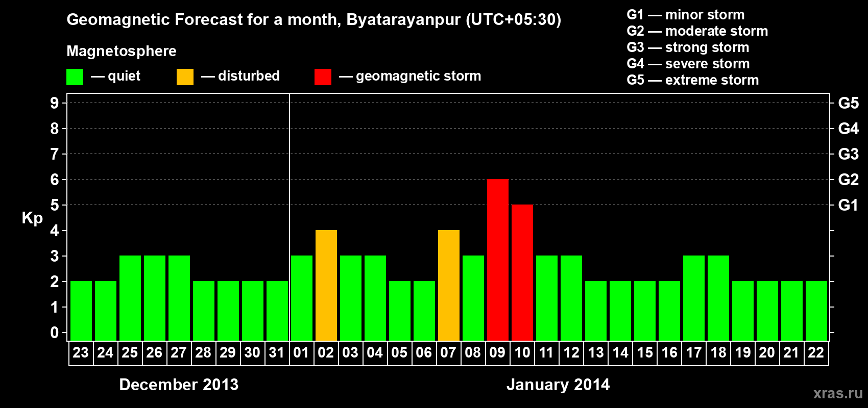This screenshot has width=868, height=408.
Task: Click the green bar for December 31
Action: pyautogui.click(x=277, y=311)
